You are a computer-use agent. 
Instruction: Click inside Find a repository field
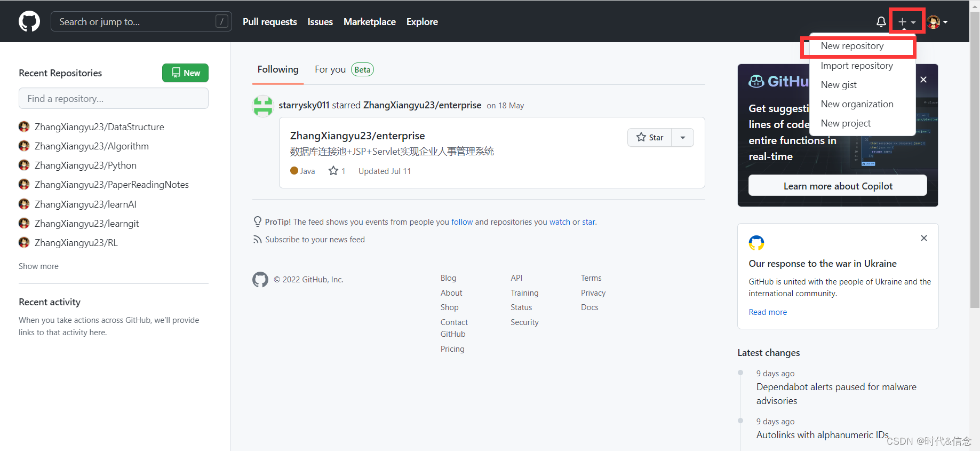(114, 99)
